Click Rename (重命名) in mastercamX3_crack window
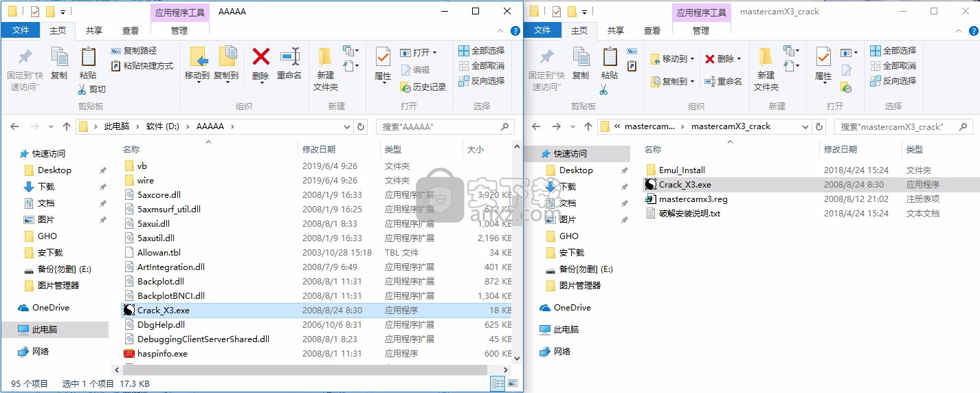The height and width of the screenshot is (393, 980). point(724,81)
